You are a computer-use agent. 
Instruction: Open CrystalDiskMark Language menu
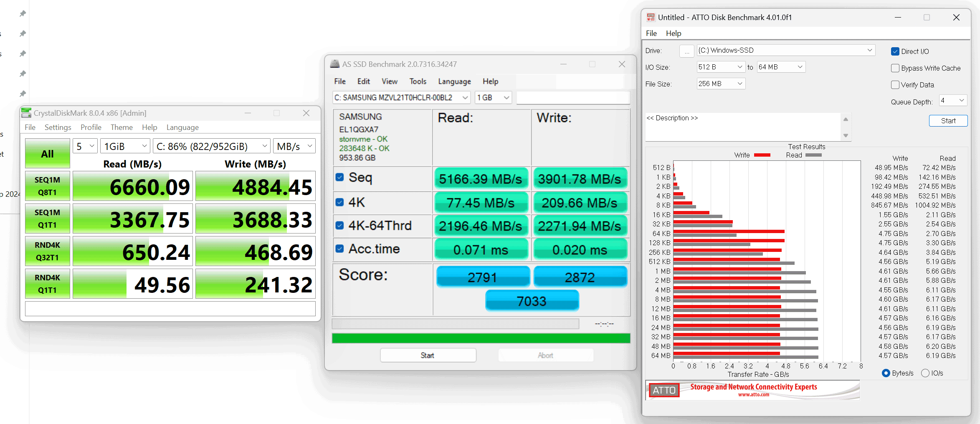point(182,127)
